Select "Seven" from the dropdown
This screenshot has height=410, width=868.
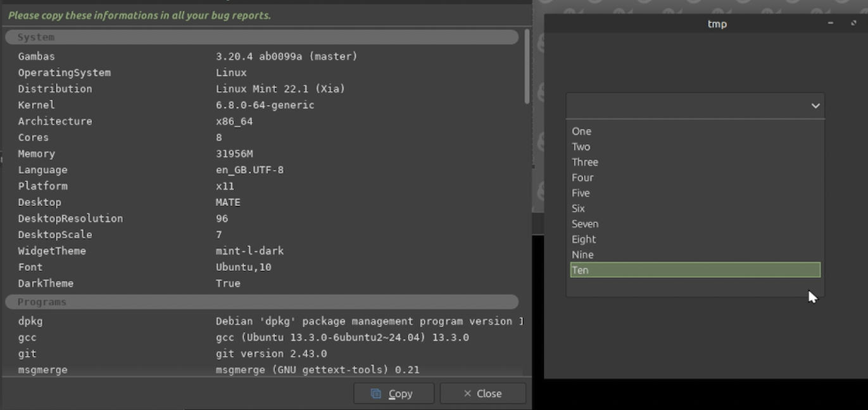[x=584, y=224]
